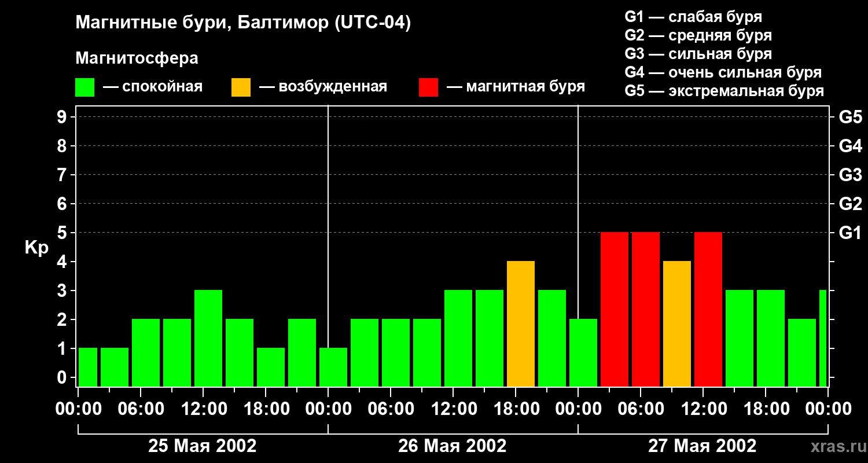Image resolution: width=868 pixels, height=463 pixels.
Task: Click the red bar covering 03:00 on 27 Мая
Action: tap(615, 310)
